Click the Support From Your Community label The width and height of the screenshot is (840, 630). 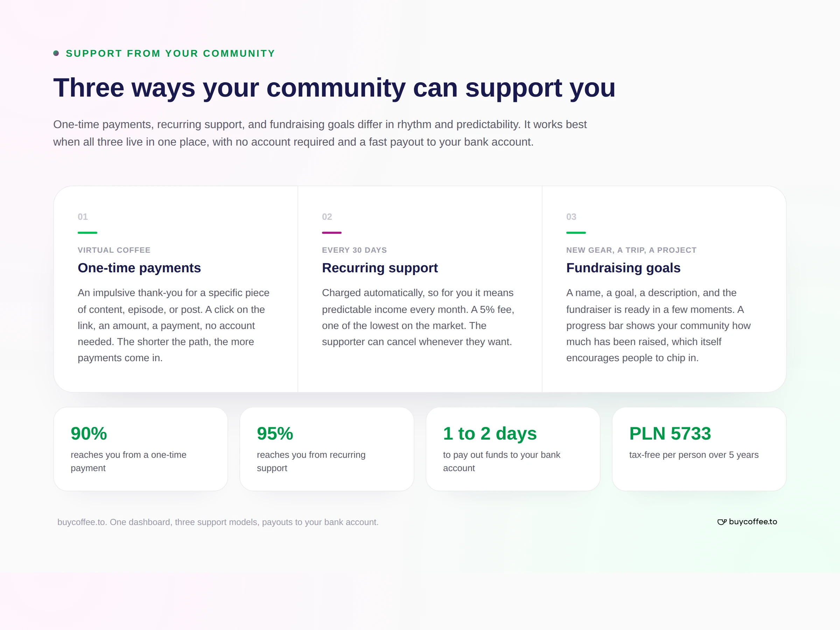point(170,53)
